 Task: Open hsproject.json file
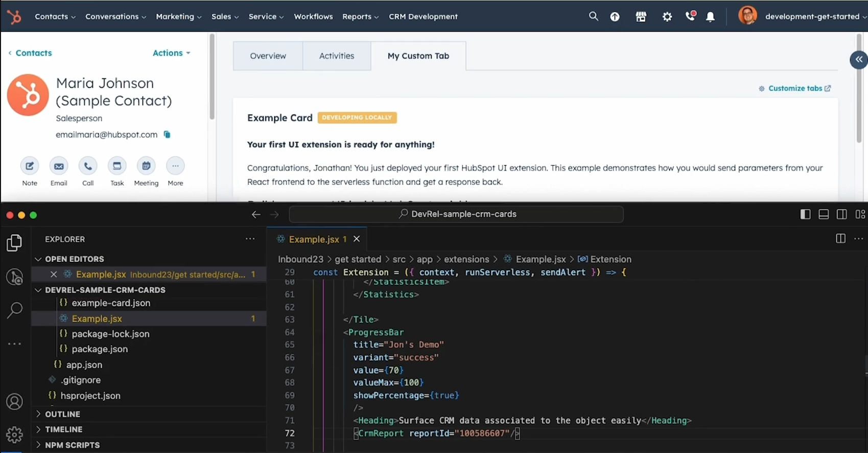coord(84,396)
